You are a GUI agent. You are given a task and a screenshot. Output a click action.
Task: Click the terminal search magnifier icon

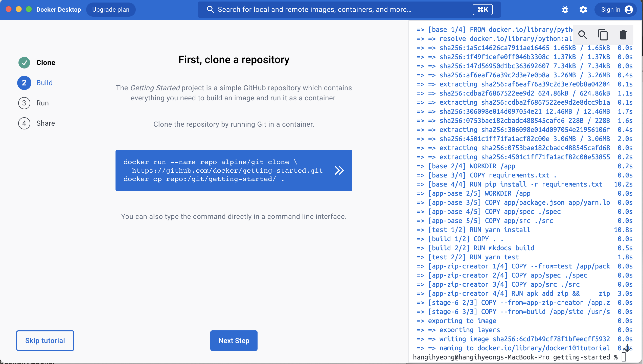click(x=583, y=35)
